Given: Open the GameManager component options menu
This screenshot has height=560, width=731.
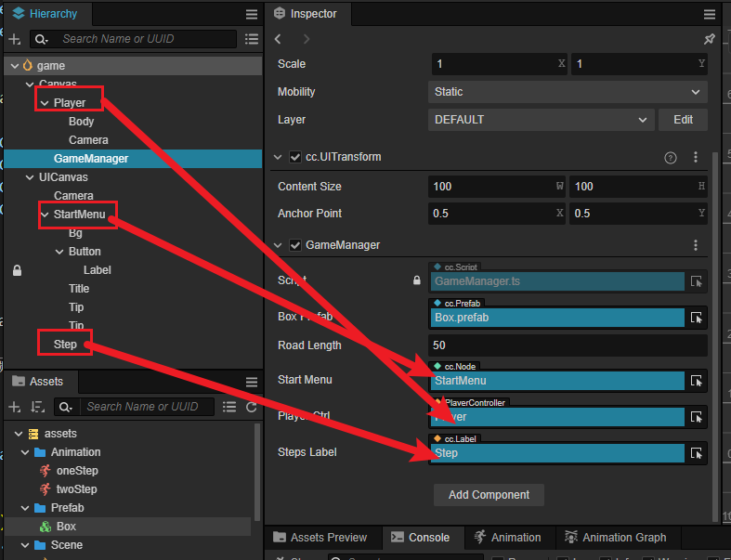Looking at the screenshot, I should click(696, 245).
